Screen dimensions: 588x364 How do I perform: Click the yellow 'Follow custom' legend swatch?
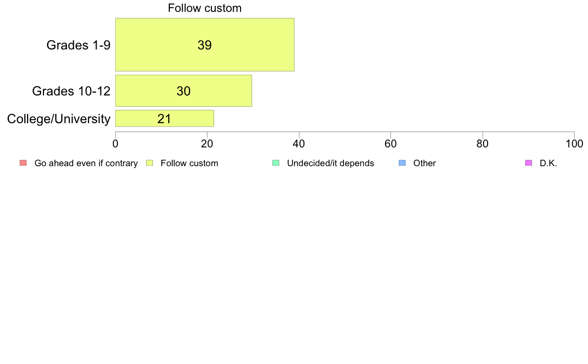point(149,163)
